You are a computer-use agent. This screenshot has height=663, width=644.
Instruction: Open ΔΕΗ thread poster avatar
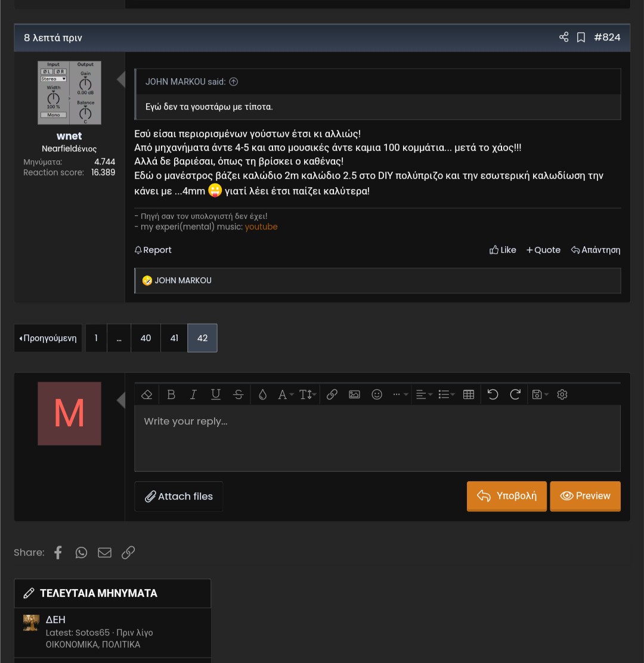point(31,623)
